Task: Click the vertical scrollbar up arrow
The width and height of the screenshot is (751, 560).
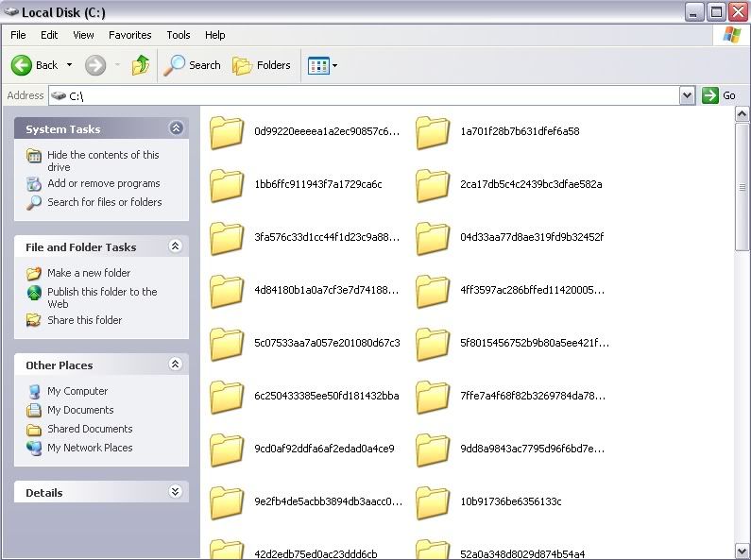Action: pyautogui.click(x=742, y=114)
